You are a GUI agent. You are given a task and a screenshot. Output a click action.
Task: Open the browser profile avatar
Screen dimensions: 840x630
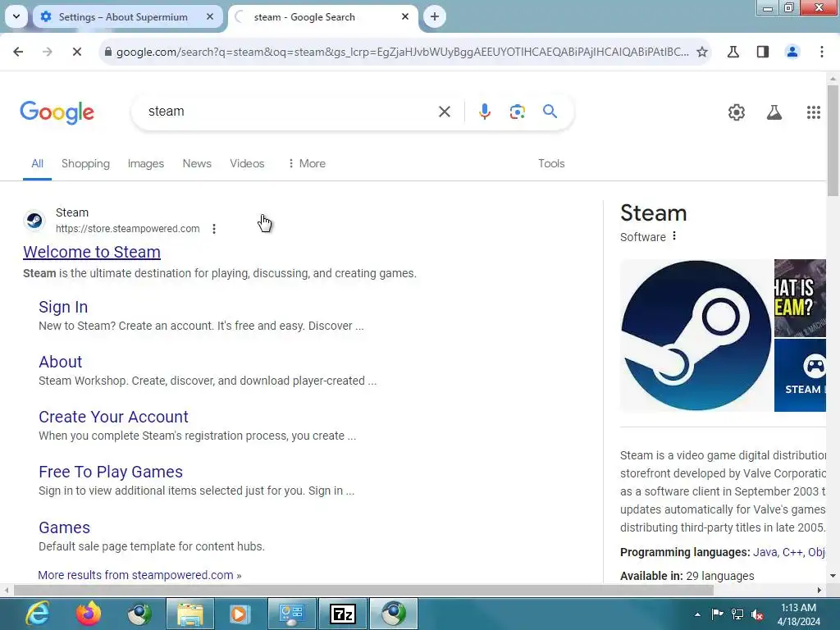792,52
